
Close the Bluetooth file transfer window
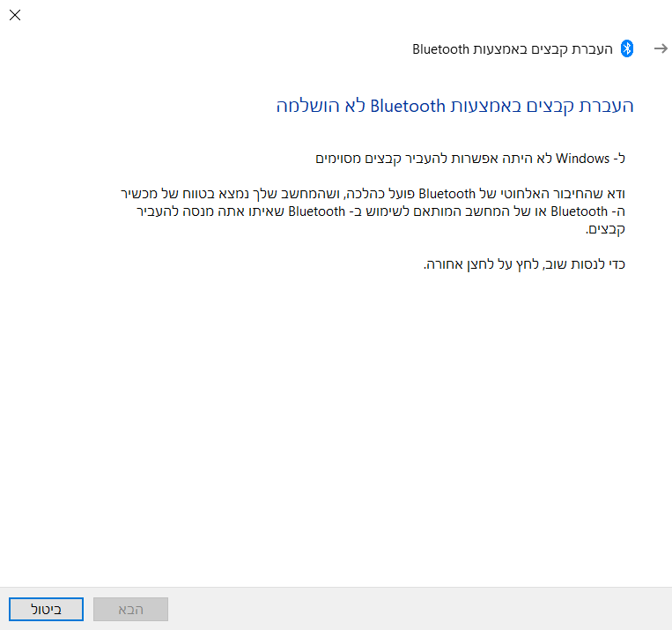coord(15,16)
